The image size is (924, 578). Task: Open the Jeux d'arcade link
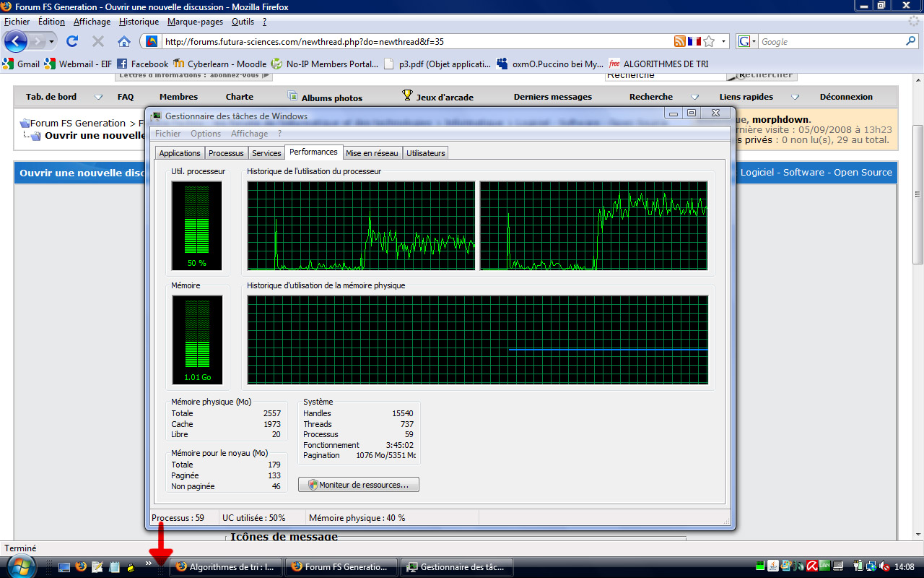[x=437, y=97]
